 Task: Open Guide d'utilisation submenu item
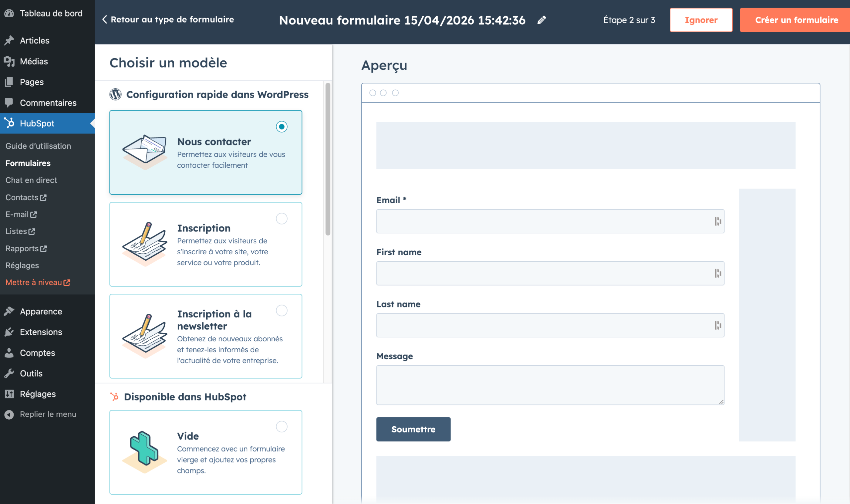[x=39, y=146]
